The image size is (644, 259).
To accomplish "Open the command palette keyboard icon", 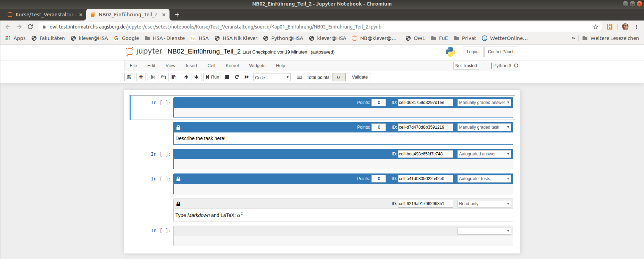I will (299, 77).
